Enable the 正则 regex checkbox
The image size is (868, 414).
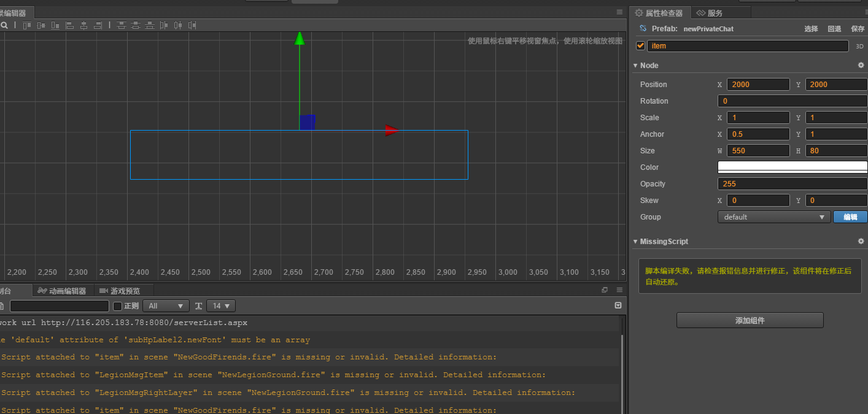(118, 306)
